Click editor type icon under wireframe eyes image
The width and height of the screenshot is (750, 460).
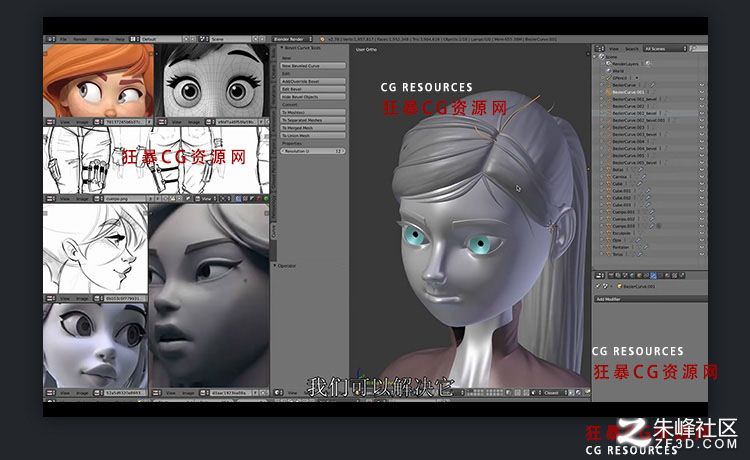point(163,122)
